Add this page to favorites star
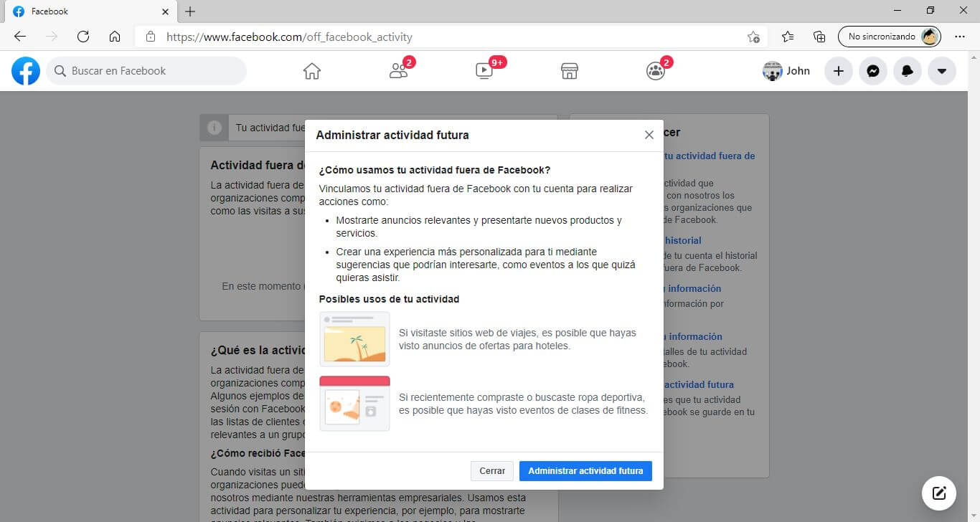This screenshot has width=980, height=522. [x=753, y=37]
